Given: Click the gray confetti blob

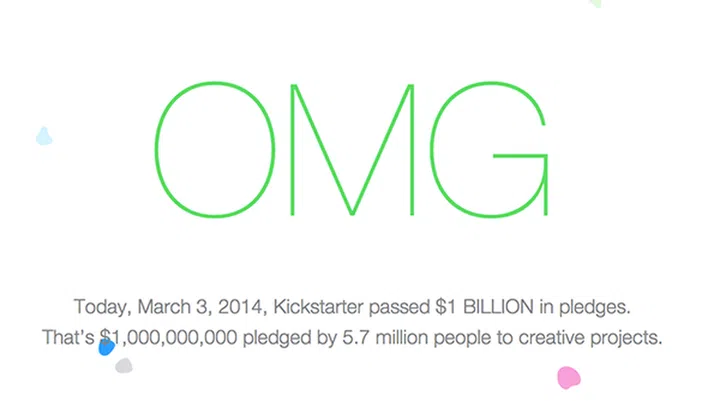Looking at the screenshot, I should 124,365.
